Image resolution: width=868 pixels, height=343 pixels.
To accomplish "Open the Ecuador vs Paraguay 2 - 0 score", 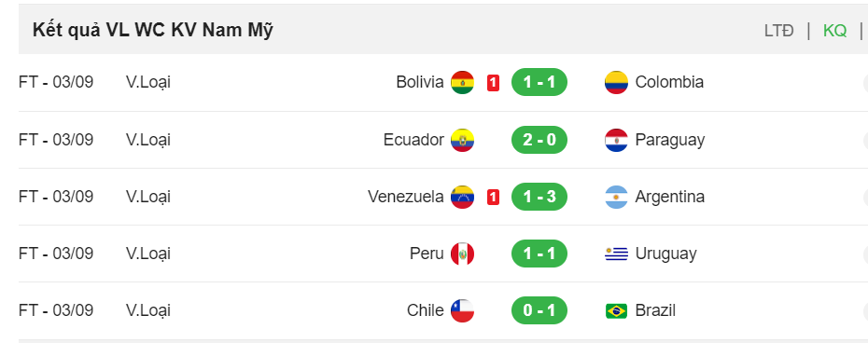I will tap(539, 140).
